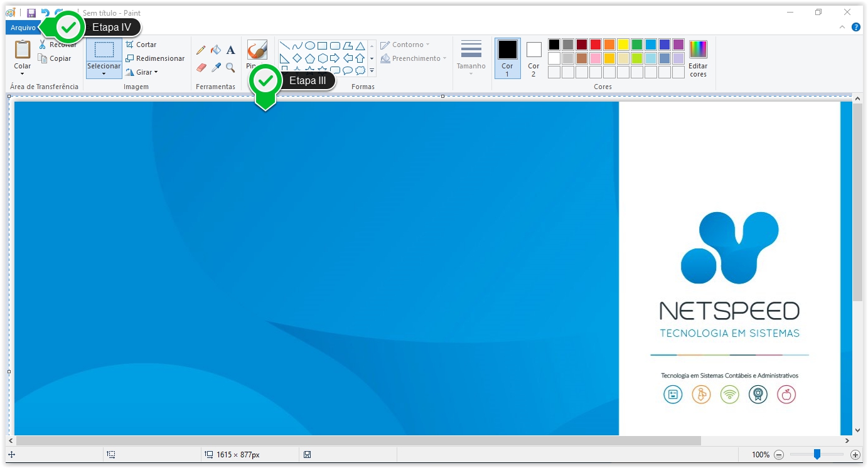This screenshot has width=868, height=468.
Task: Expand the Selecionar options arrow
Action: point(104,73)
